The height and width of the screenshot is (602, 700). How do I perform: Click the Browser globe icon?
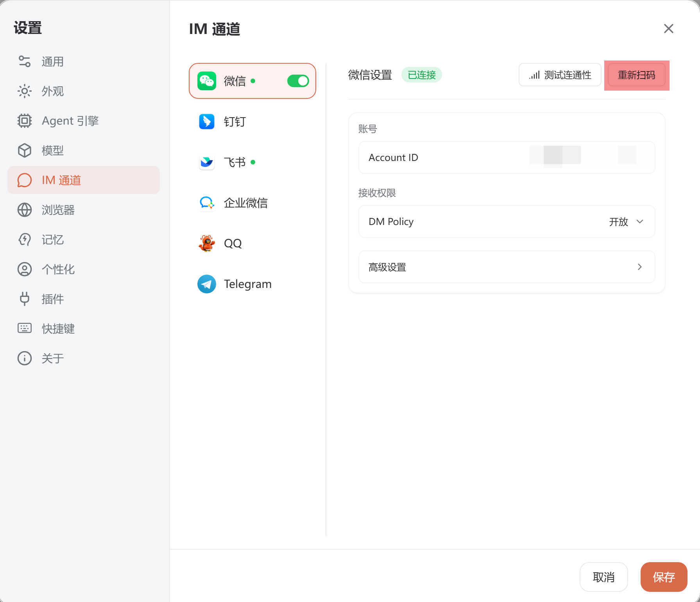coord(25,210)
